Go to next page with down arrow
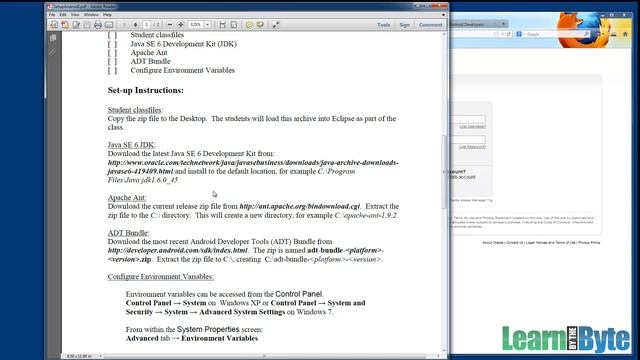The image size is (640, 360). point(136,25)
